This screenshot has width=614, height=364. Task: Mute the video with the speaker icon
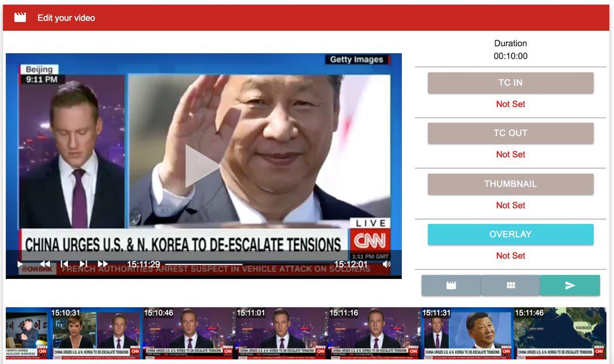coord(386,264)
